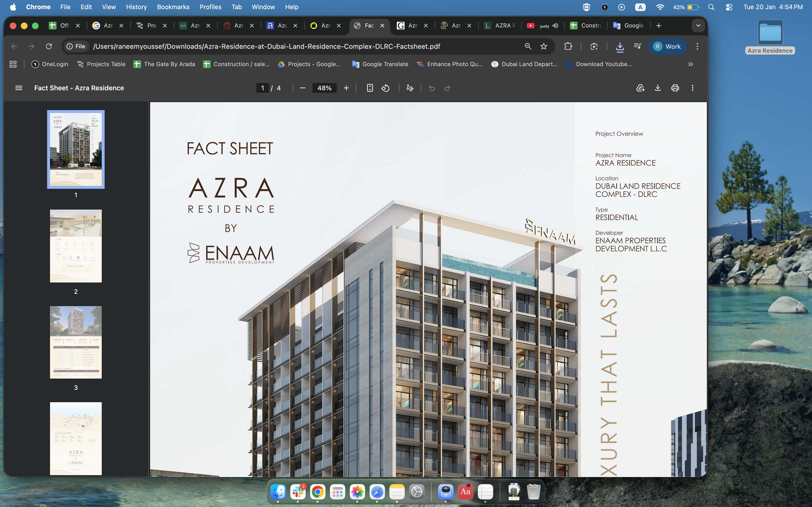Open the Bookmarks menu
Screen dimensions: 812x507
point(173,7)
